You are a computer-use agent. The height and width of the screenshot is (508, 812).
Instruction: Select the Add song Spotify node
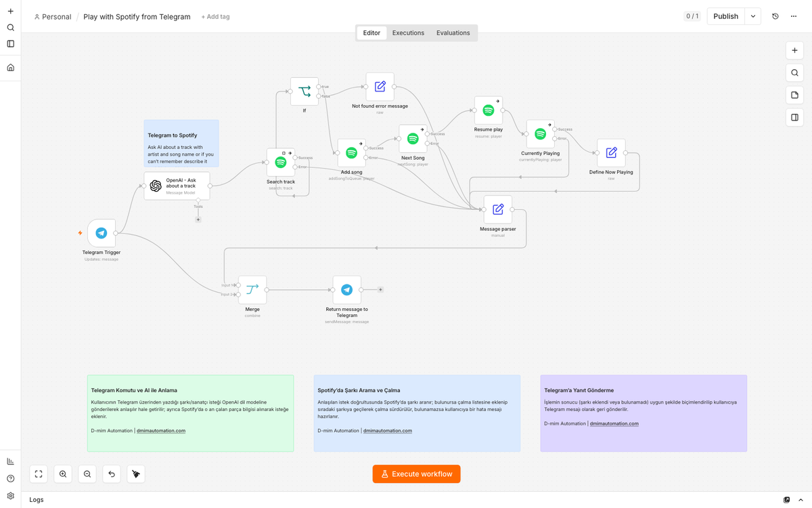351,153
